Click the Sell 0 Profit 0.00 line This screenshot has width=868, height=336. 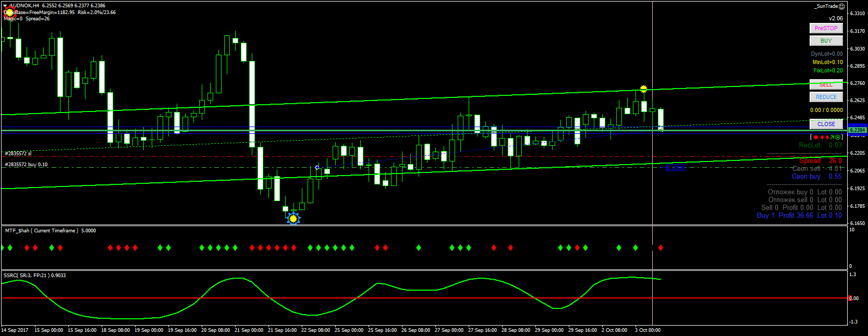click(801, 207)
